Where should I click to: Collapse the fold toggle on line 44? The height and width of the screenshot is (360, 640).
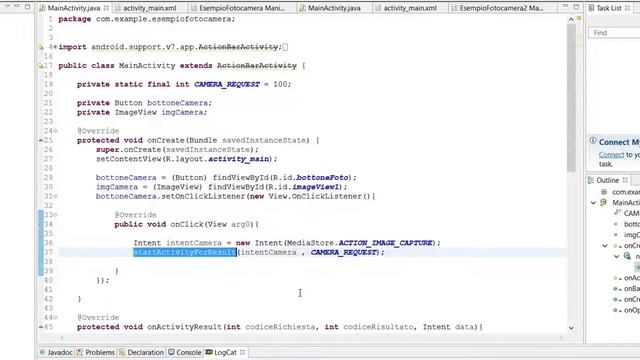pos(55,318)
